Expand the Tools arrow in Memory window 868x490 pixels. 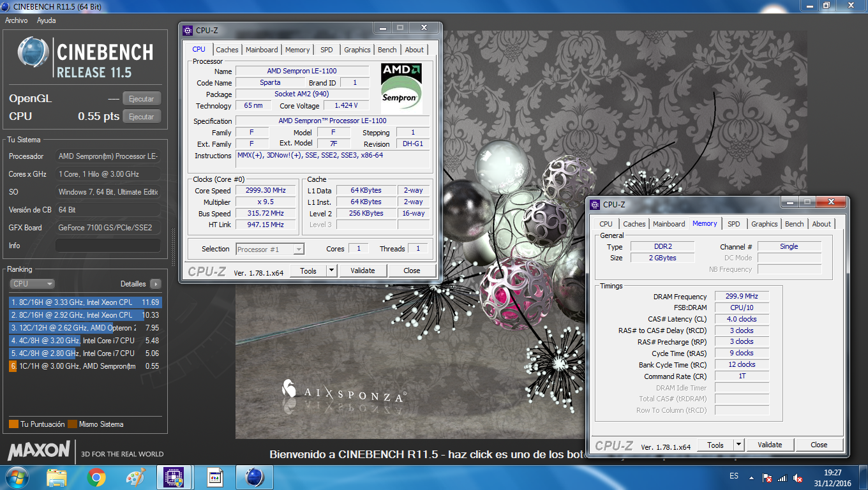point(738,445)
